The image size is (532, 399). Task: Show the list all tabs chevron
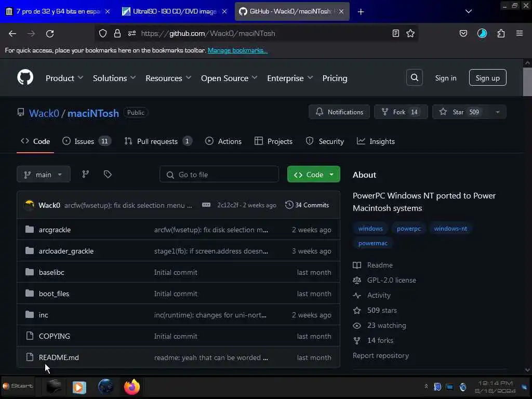(x=469, y=11)
